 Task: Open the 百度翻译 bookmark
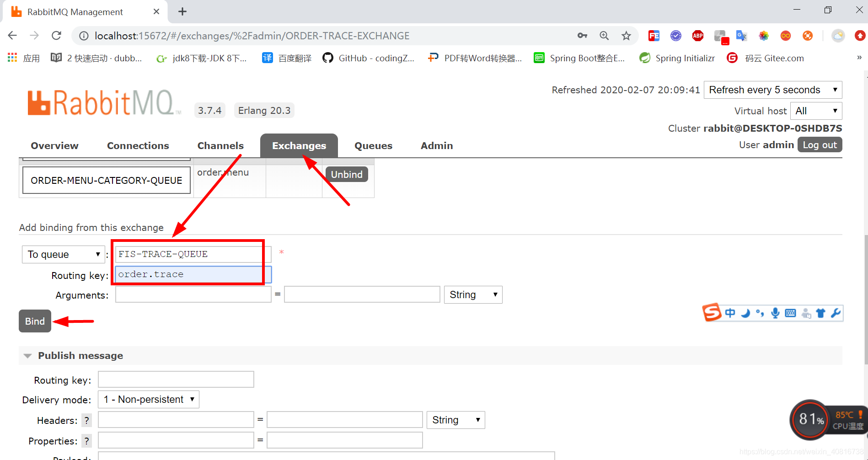pyautogui.click(x=287, y=58)
